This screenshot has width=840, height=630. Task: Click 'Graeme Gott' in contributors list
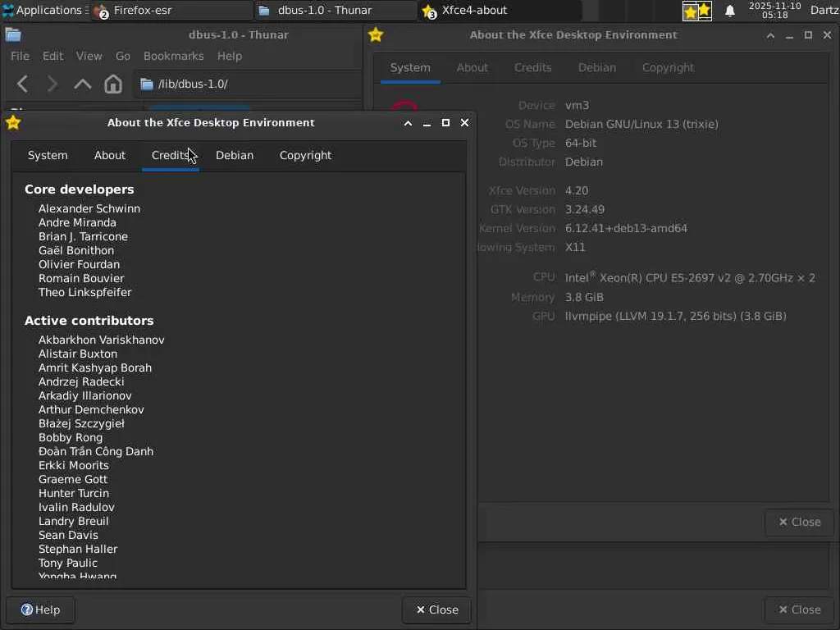coord(73,479)
